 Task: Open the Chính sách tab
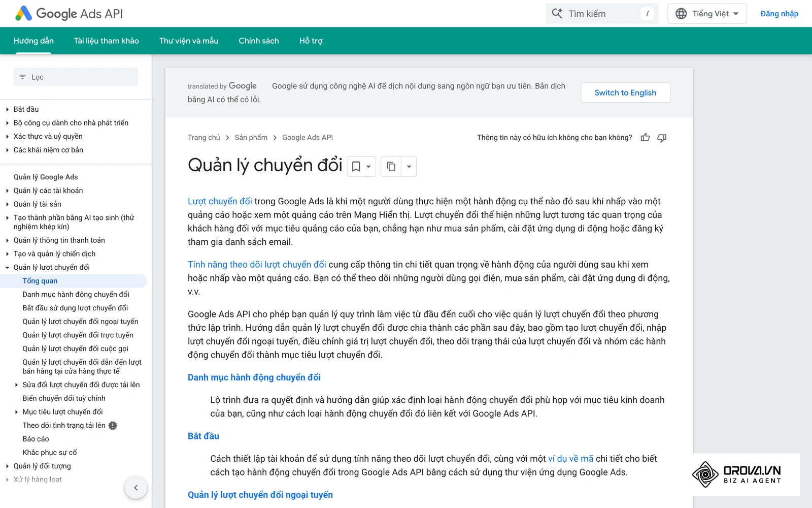pos(259,41)
